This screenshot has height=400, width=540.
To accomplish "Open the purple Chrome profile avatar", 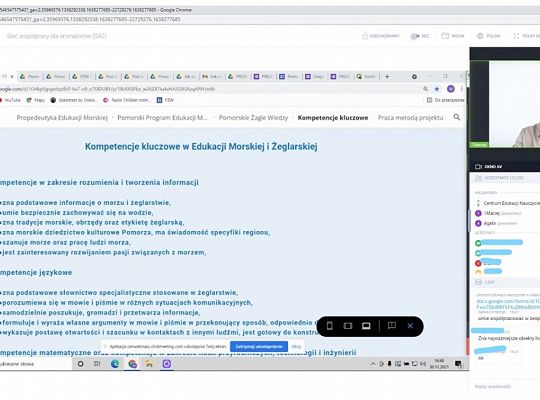I will (x=450, y=89).
